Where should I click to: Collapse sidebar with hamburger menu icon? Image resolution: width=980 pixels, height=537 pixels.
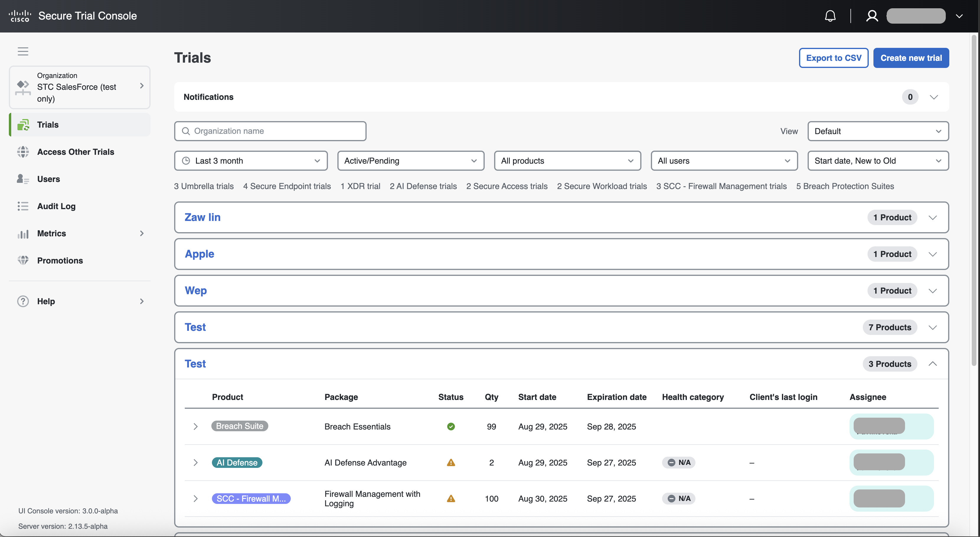pyautogui.click(x=23, y=51)
